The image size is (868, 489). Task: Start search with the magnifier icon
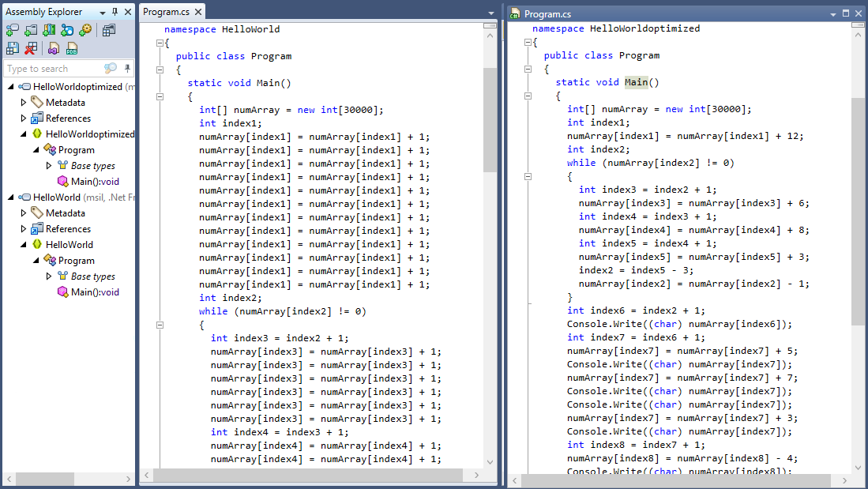[x=109, y=68]
